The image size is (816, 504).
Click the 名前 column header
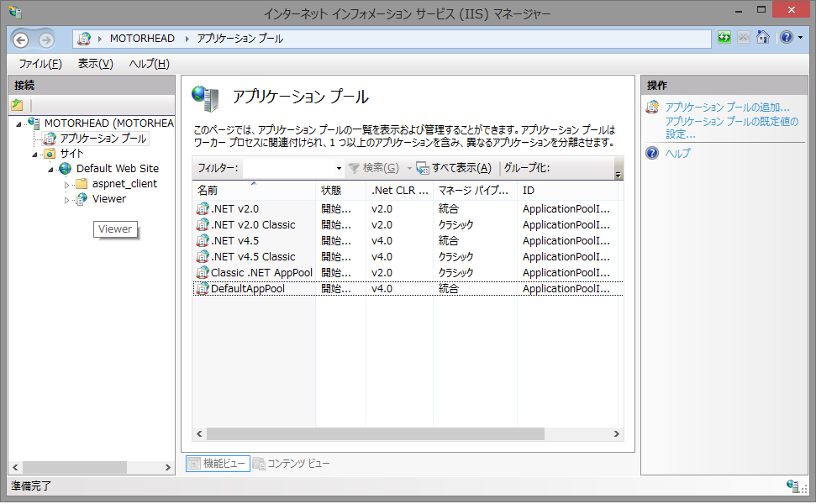tap(254, 191)
